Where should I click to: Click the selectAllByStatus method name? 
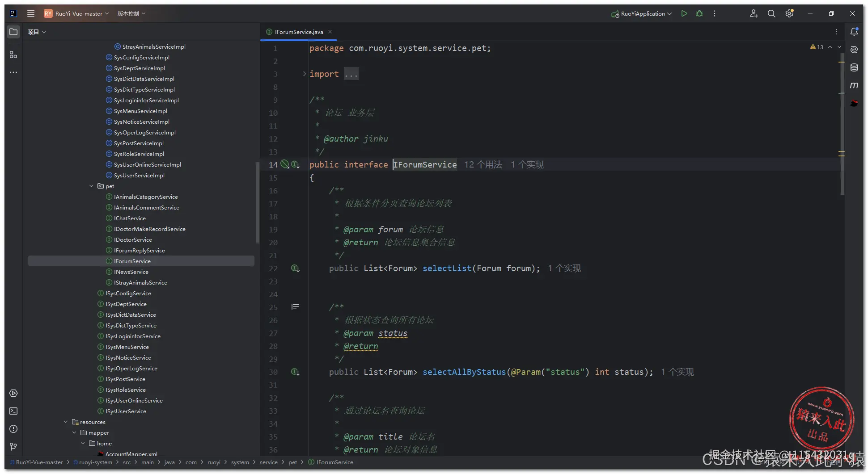point(464,372)
